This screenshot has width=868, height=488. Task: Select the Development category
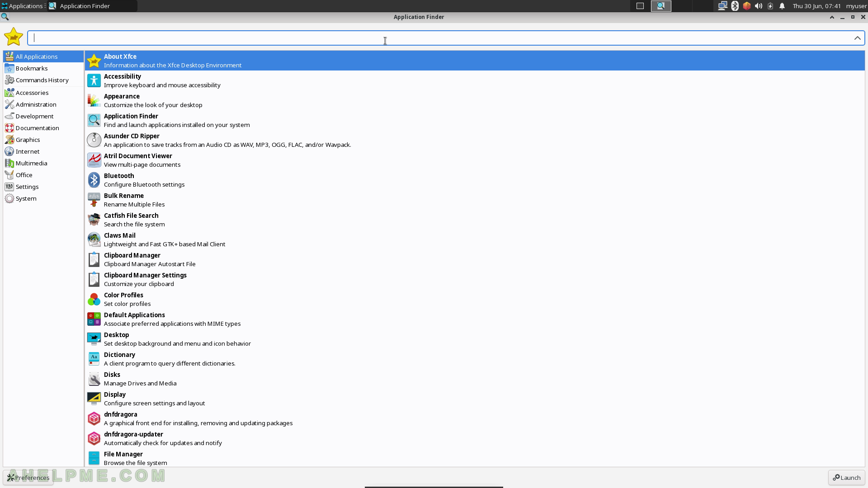(x=43, y=116)
